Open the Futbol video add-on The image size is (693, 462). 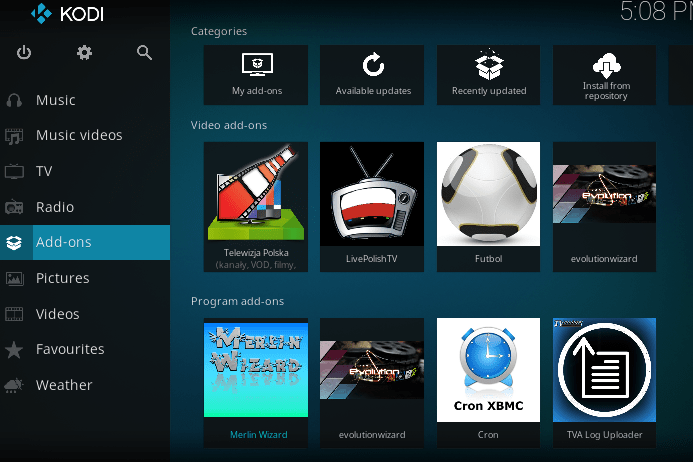coord(488,206)
